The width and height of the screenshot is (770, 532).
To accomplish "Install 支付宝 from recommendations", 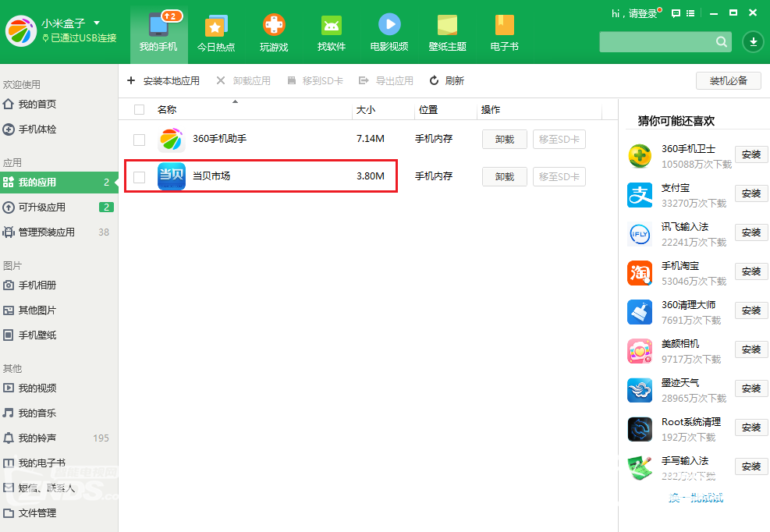I will (751, 193).
